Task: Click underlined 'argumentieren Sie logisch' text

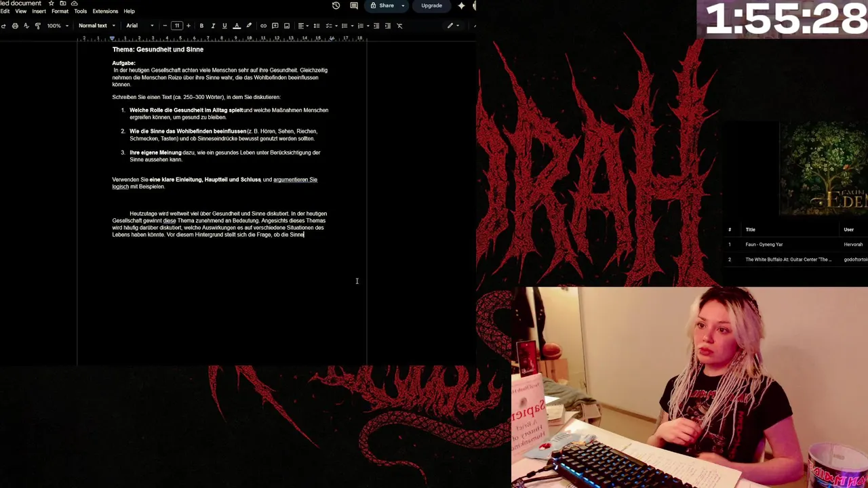Action: [x=295, y=180]
